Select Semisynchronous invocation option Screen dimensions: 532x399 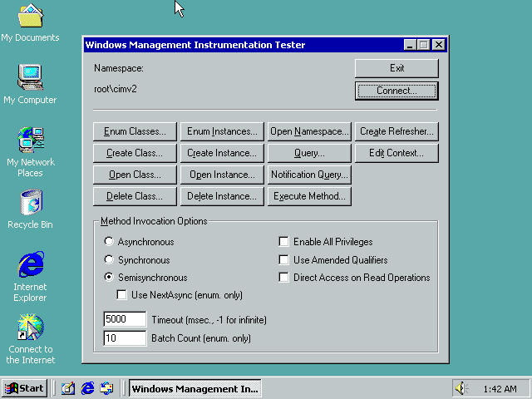coord(109,278)
